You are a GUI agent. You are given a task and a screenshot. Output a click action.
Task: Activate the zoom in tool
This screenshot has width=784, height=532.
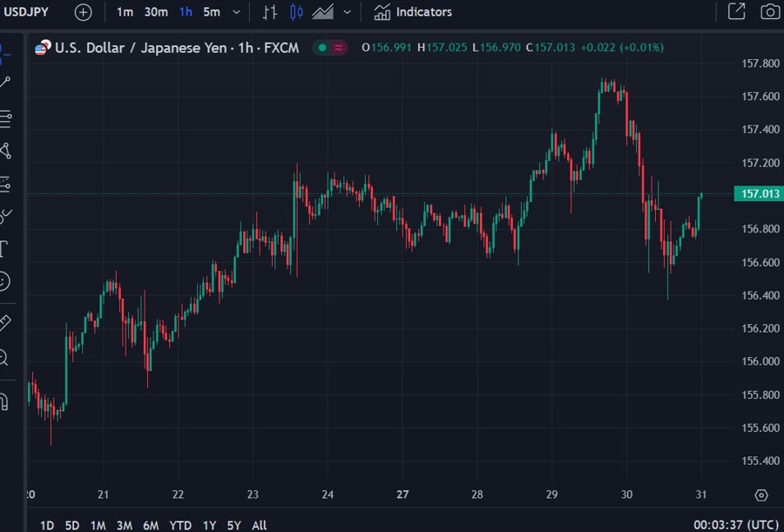point(3,357)
